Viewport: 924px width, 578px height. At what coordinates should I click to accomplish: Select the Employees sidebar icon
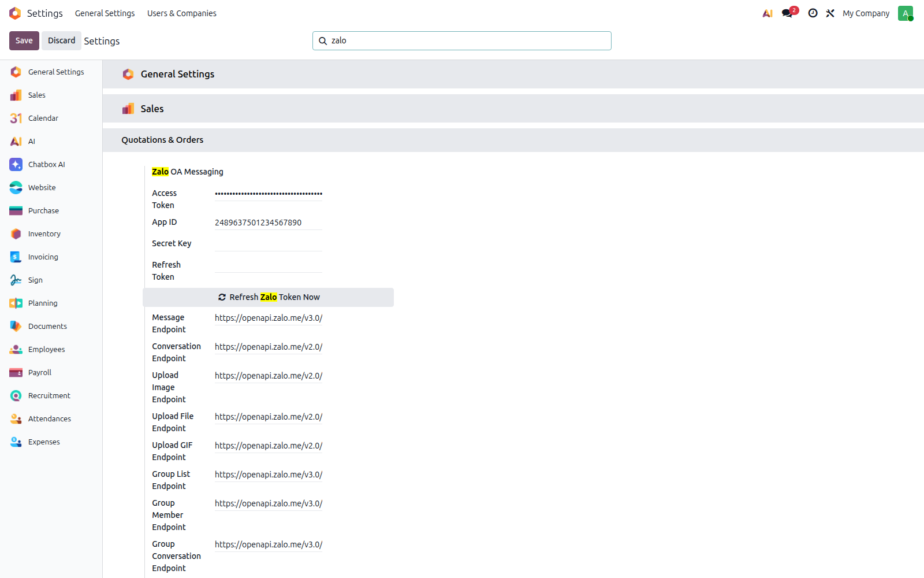[16, 349]
